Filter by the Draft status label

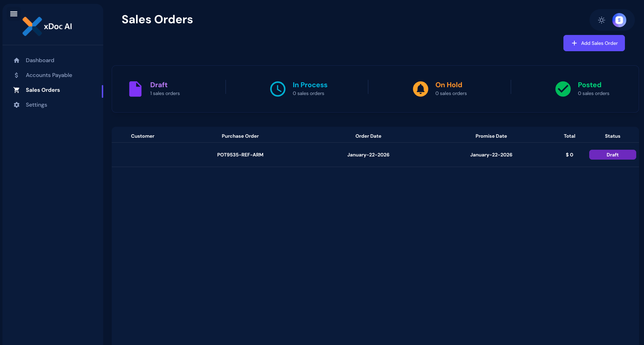(x=159, y=85)
